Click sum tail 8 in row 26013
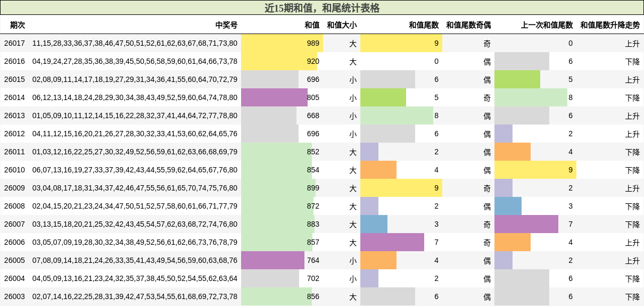This screenshot has height=306, width=644. pos(436,115)
